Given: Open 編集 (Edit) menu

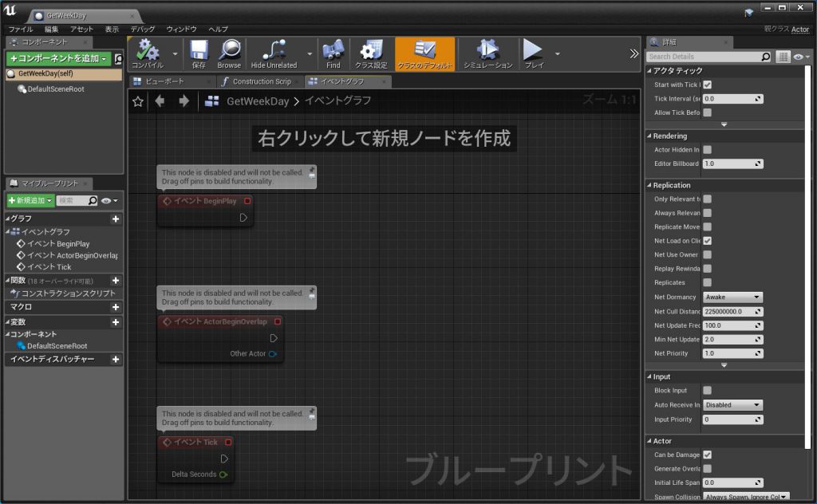Looking at the screenshot, I should click(x=52, y=30).
